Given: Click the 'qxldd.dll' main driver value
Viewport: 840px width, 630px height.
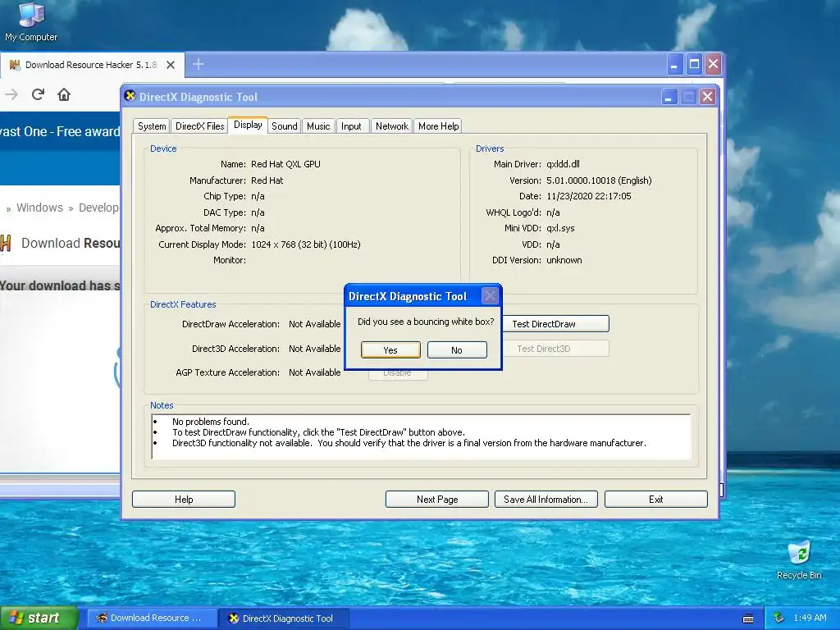Looking at the screenshot, I should coord(563,164).
